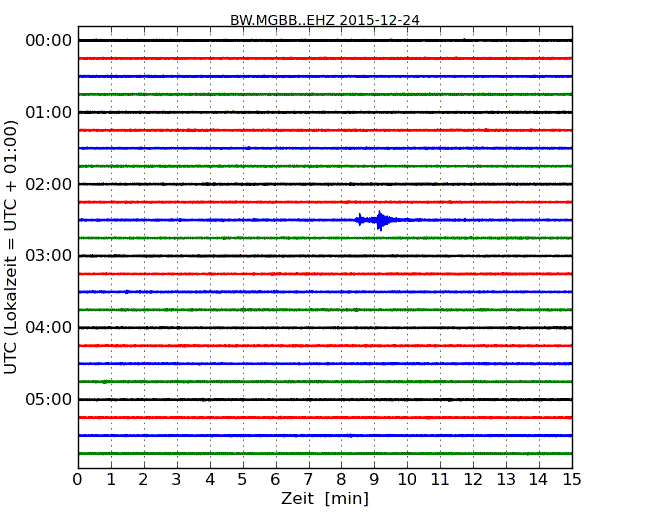Click the x-axis tick label 7
Image resolution: width=650 pixels, height=520 pixels.
pyautogui.click(x=308, y=480)
